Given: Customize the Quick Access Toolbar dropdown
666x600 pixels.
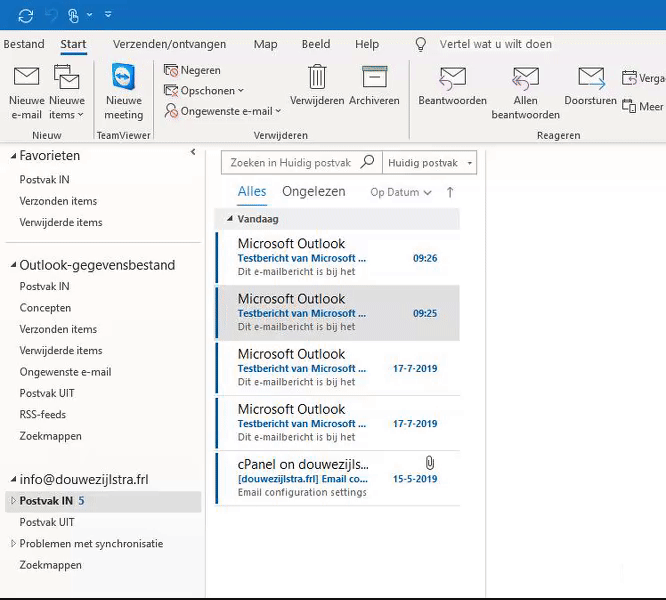Looking at the screenshot, I should coord(108,15).
